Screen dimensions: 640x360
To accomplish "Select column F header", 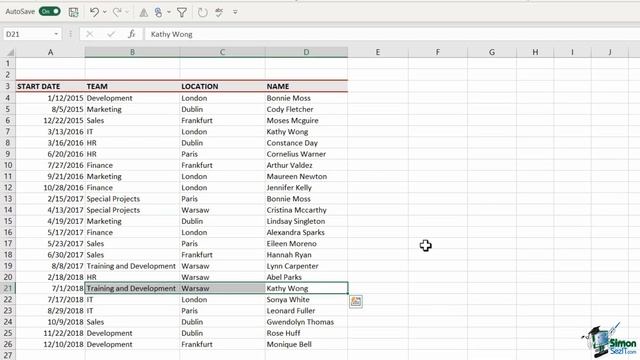I will point(438,52).
